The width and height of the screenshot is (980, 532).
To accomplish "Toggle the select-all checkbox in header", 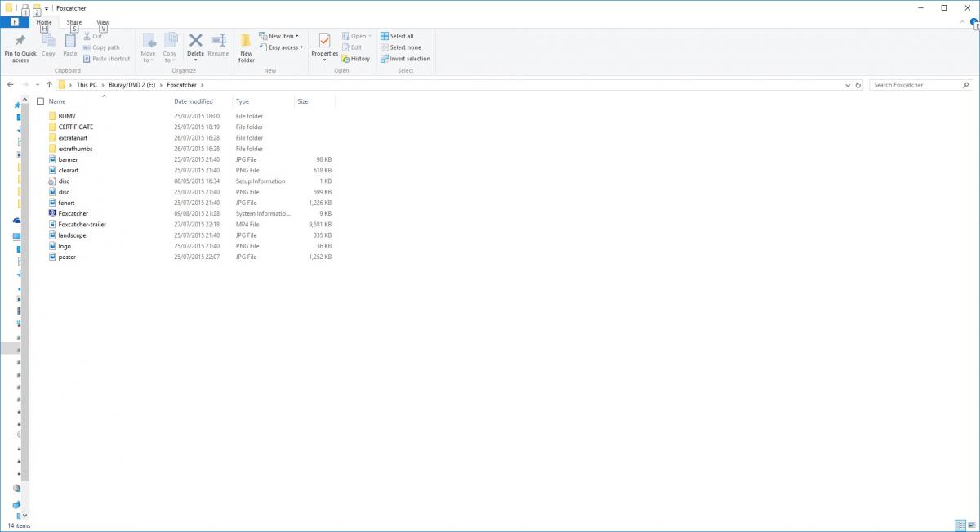I will click(x=40, y=101).
